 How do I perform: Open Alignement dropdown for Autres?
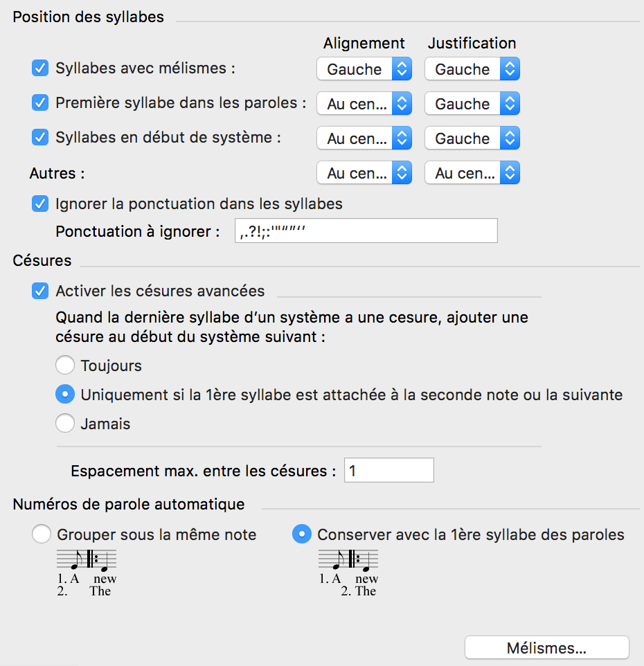tap(364, 173)
